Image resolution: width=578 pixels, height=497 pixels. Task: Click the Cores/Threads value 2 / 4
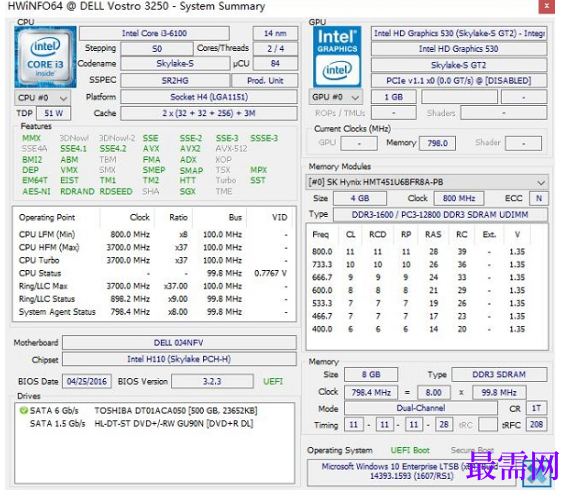pos(275,49)
